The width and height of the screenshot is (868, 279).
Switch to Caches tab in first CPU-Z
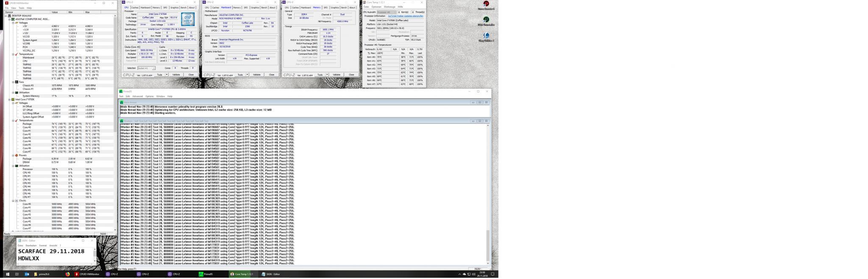coord(135,7)
